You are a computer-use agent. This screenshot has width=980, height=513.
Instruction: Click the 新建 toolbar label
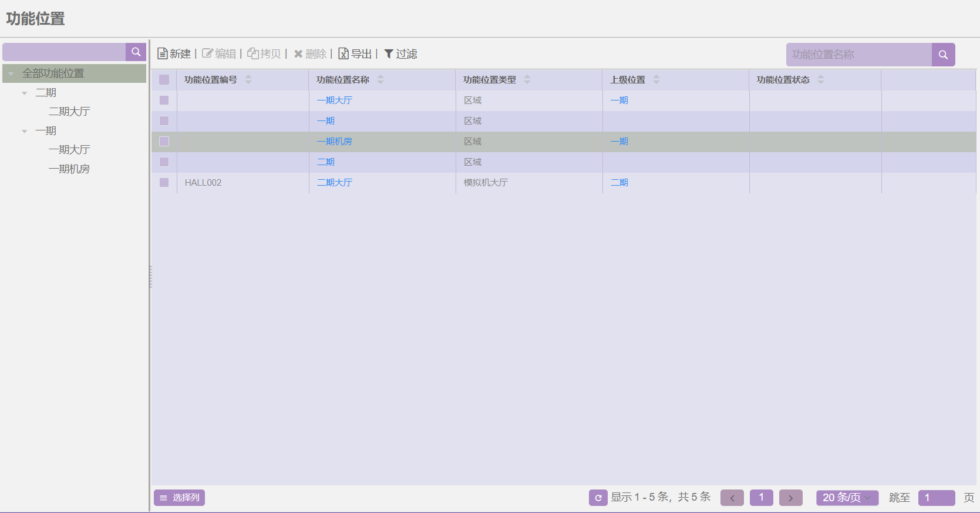[x=180, y=54]
